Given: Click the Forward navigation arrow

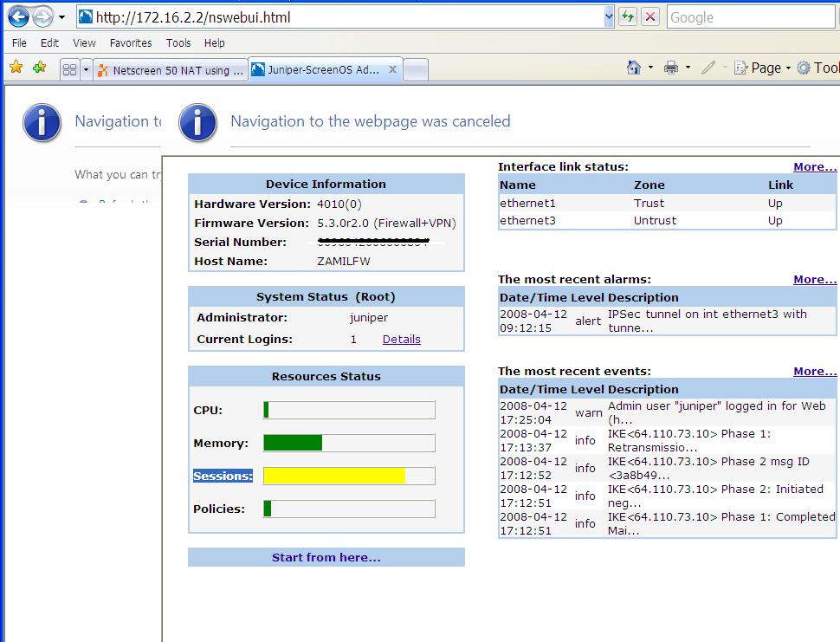Looking at the screenshot, I should coord(42,16).
